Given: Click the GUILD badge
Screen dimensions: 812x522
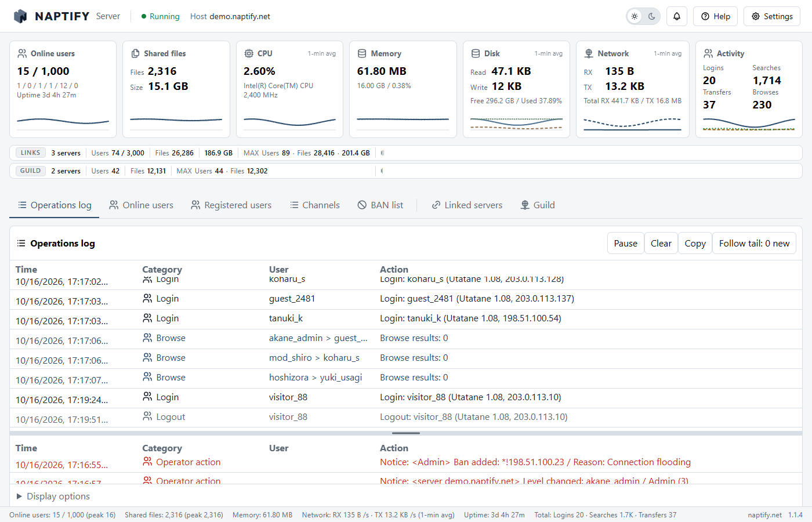Looking at the screenshot, I should 31,171.
